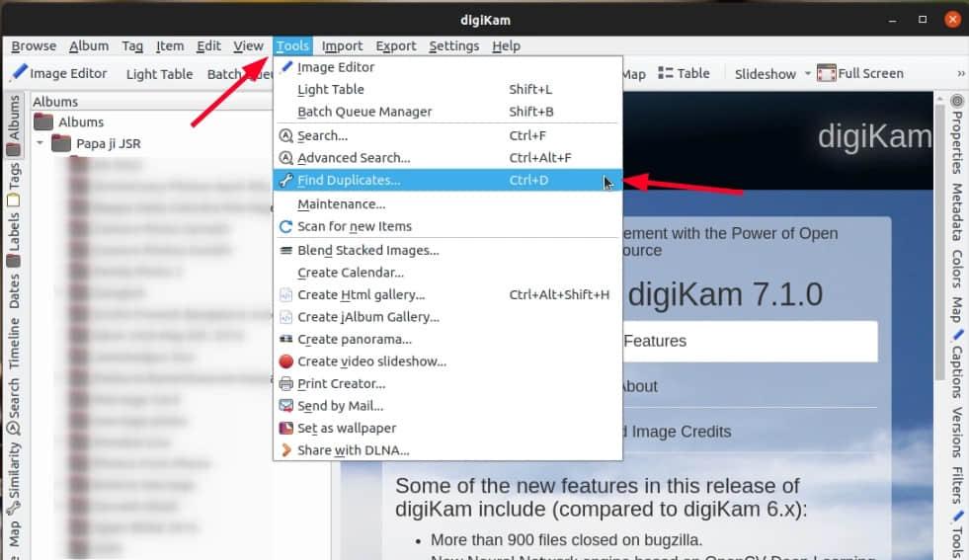The image size is (969, 560).
Task: Expand the toolbar overflow chevron
Action: tap(960, 73)
